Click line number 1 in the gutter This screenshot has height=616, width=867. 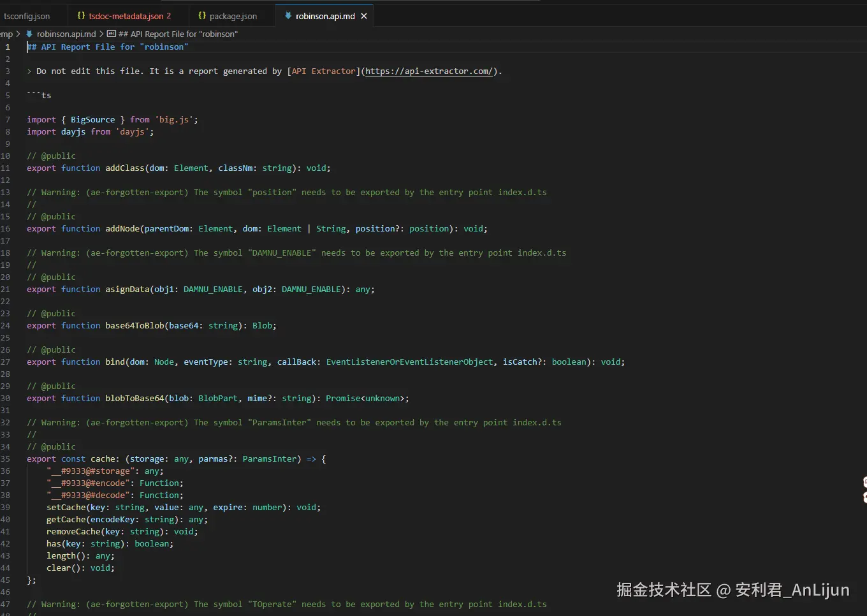pos(8,47)
